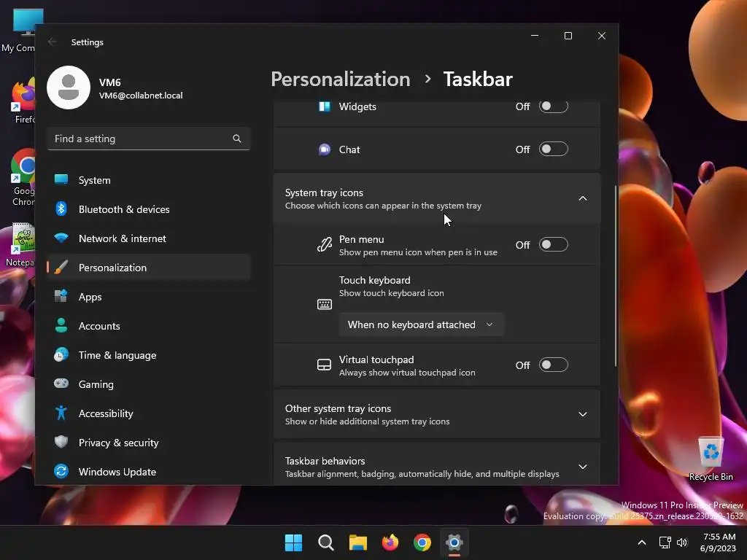
Task: Click the Network wifi icon in sidebar
Action: (61, 238)
